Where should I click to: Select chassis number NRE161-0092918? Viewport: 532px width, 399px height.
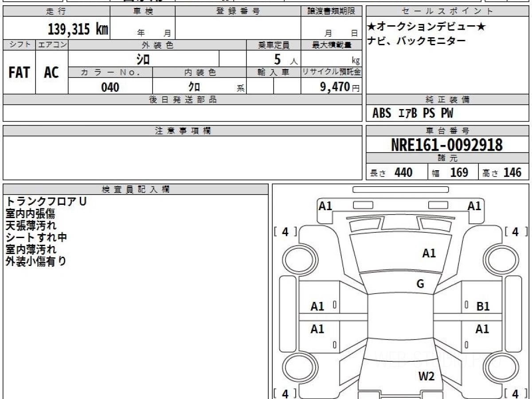click(447, 145)
